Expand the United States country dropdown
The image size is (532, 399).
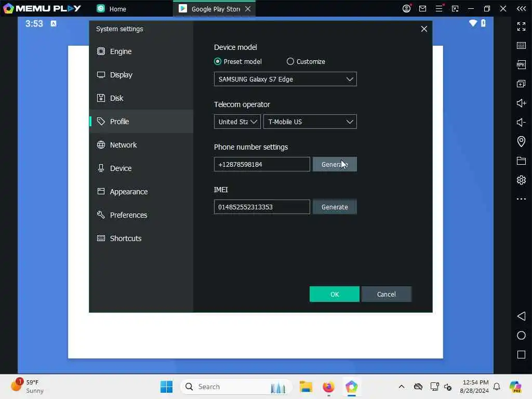(x=237, y=122)
